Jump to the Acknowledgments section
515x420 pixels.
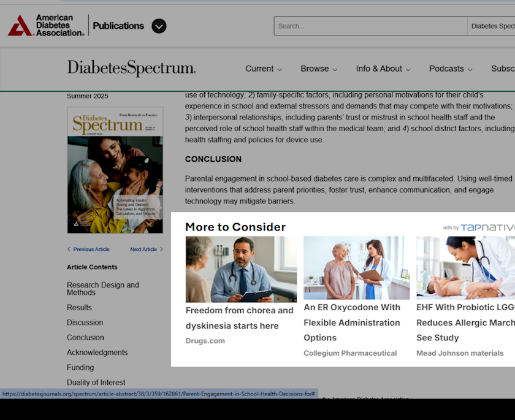point(97,353)
